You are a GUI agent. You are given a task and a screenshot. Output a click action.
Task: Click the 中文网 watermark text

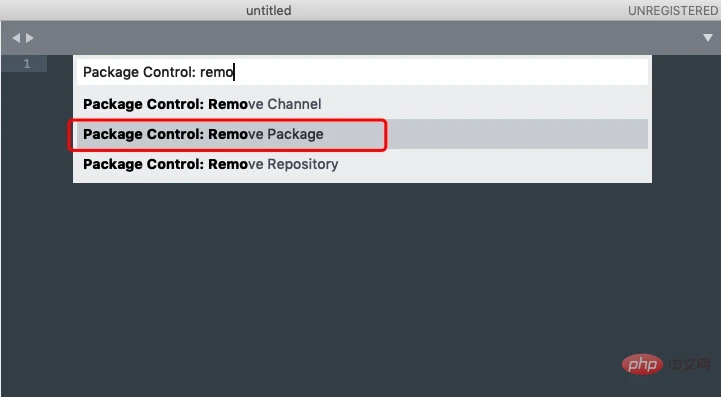[689, 365]
